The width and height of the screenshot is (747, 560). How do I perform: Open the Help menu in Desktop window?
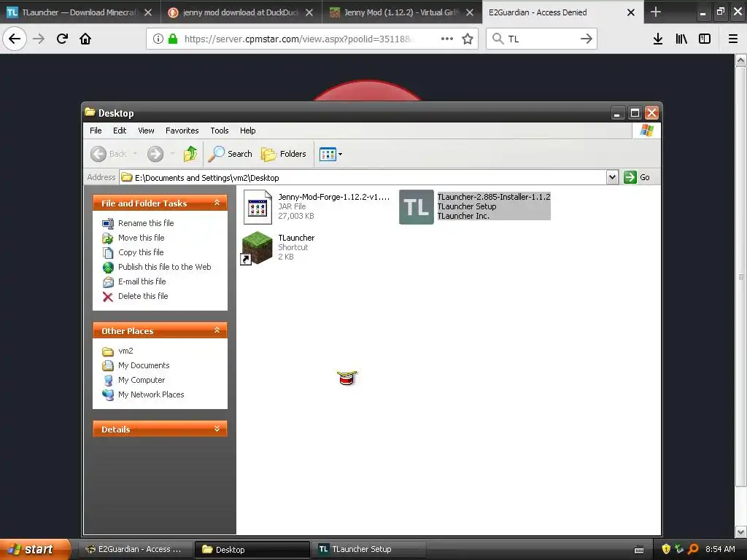pyautogui.click(x=248, y=131)
